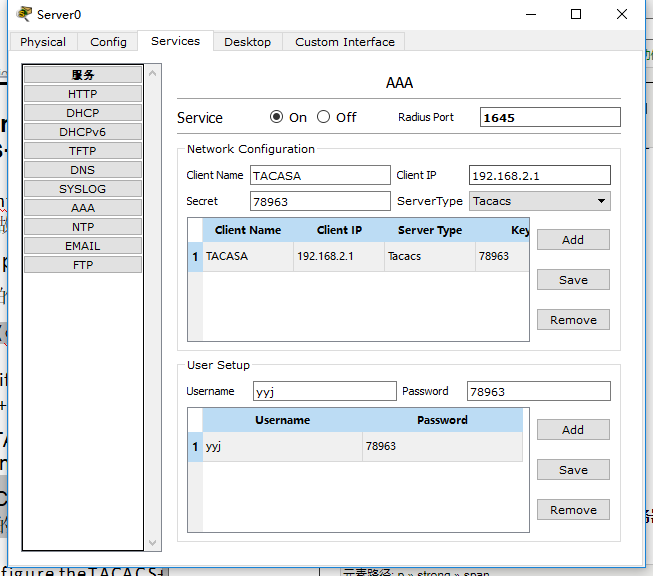Turn the AAA service On
This screenshot has width=653, height=576.
(x=276, y=117)
